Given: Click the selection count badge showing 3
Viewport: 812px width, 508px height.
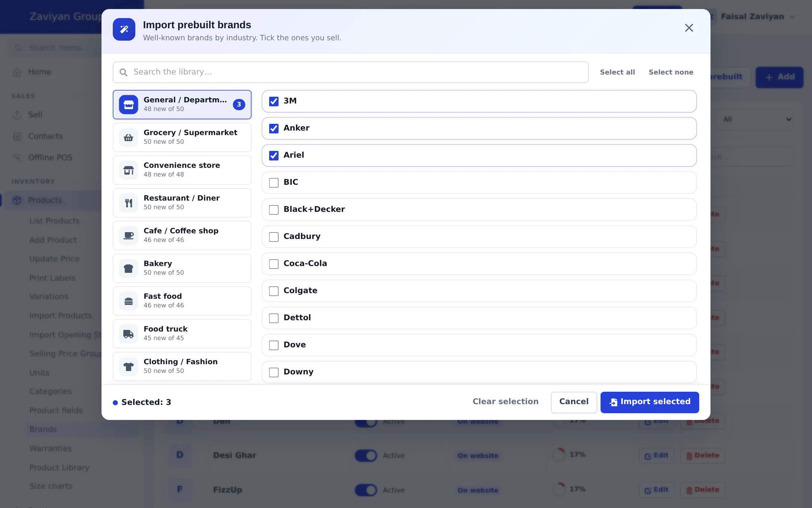Looking at the screenshot, I should tap(239, 105).
